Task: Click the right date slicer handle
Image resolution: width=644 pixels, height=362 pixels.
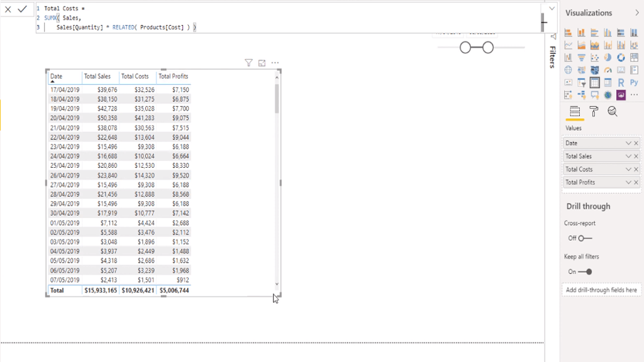Action: click(488, 48)
